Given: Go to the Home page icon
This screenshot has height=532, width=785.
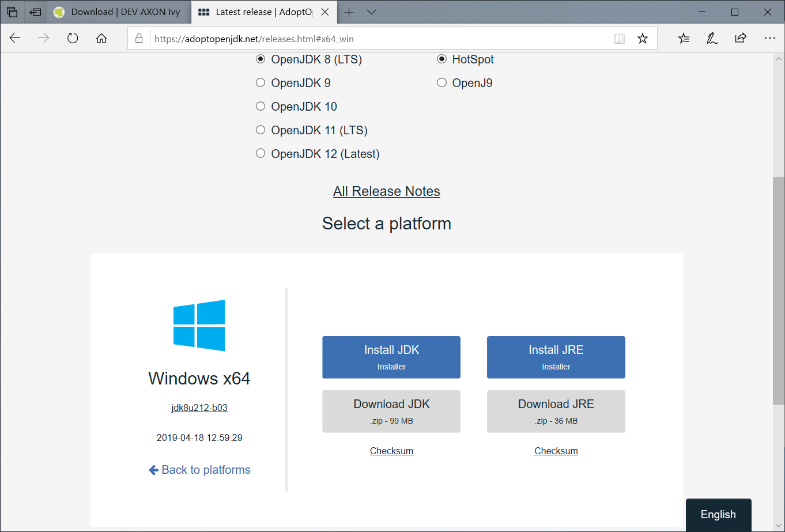Looking at the screenshot, I should point(101,39).
